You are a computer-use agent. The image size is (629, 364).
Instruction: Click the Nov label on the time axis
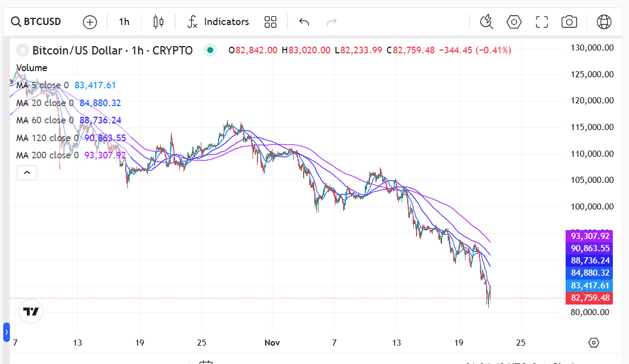tap(272, 343)
